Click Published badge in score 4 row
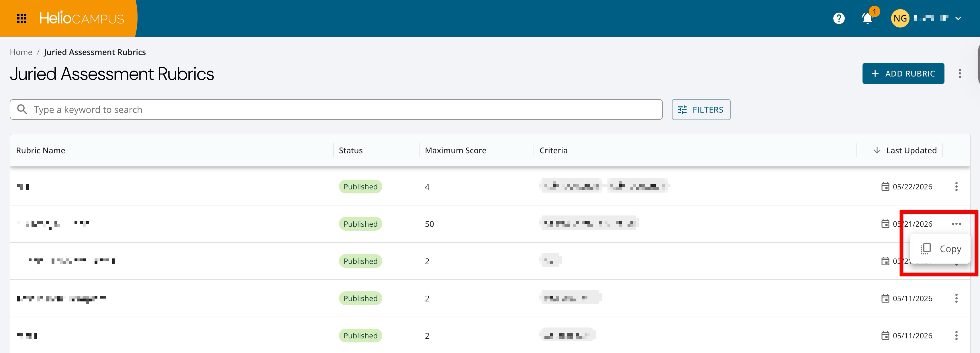 (x=360, y=187)
